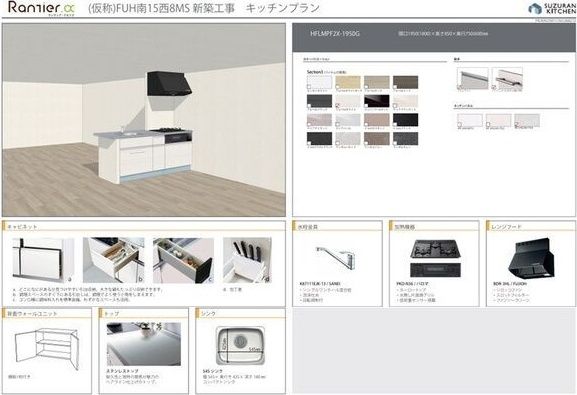Click the キャビネット section header
The height and width of the screenshot is (395, 577).
click(22, 226)
